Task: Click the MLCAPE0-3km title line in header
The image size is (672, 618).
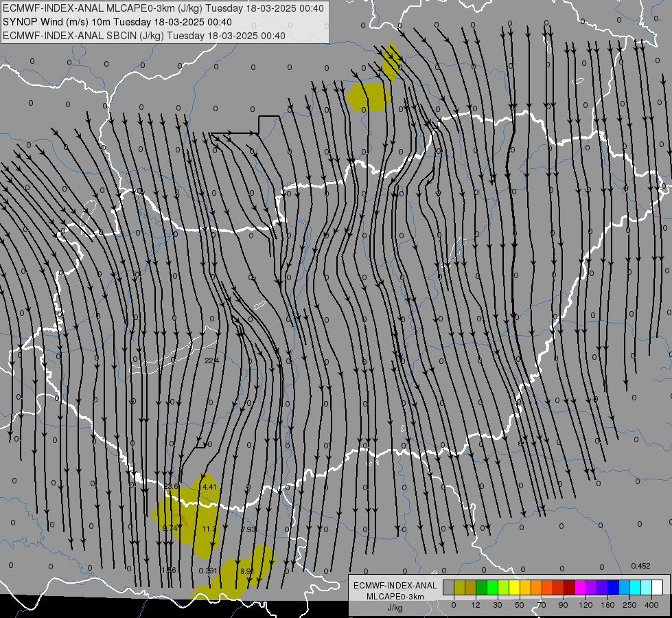Action: [x=163, y=8]
